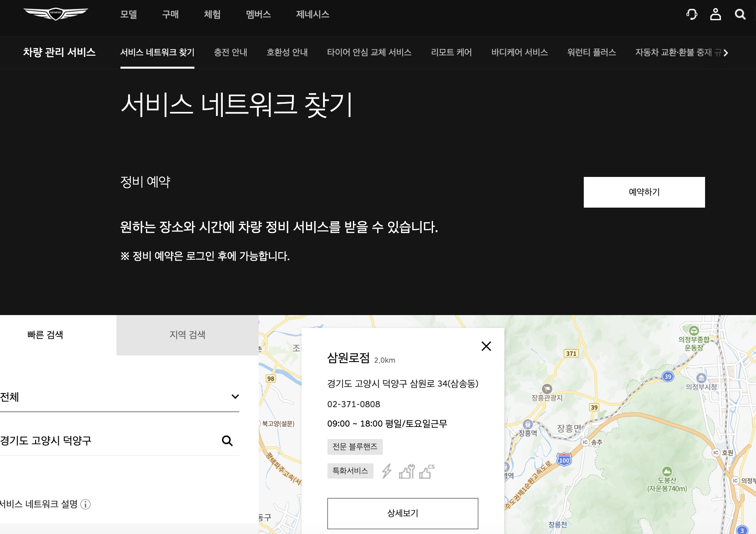Click the 특화서비스 label
Image resolution: width=756 pixels, height=534 pixels.
click(x=351, y=471)
